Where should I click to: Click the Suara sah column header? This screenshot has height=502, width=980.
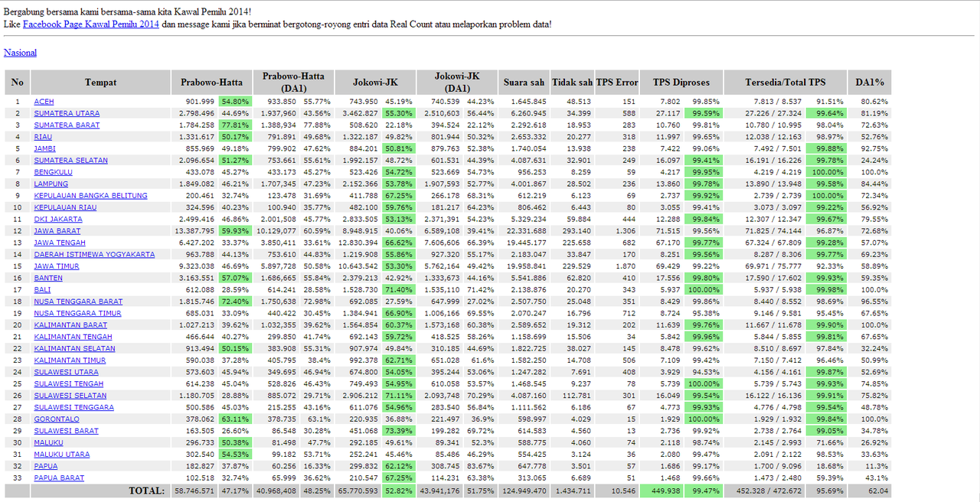pos(524,83)
